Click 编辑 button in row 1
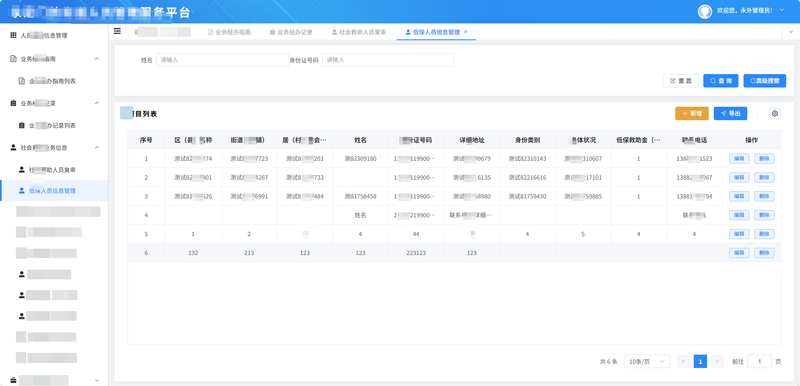The width and height of the screenshot is (800, 386). (x=739, y=159)
